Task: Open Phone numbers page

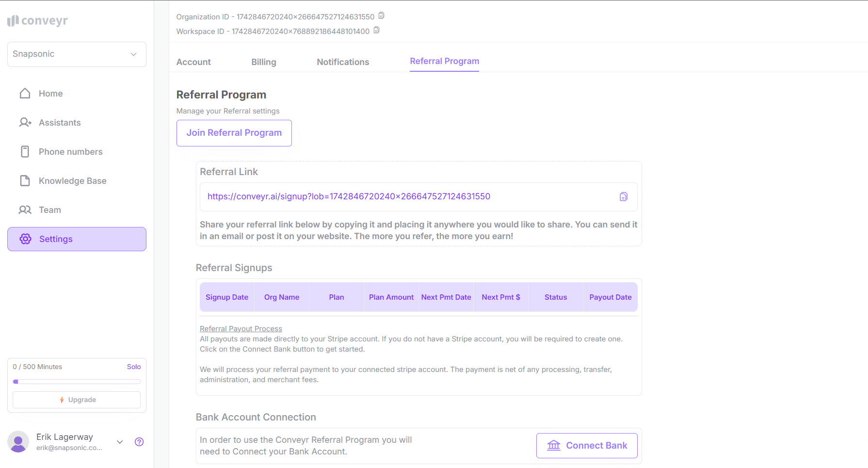Action: click(77, 152)
